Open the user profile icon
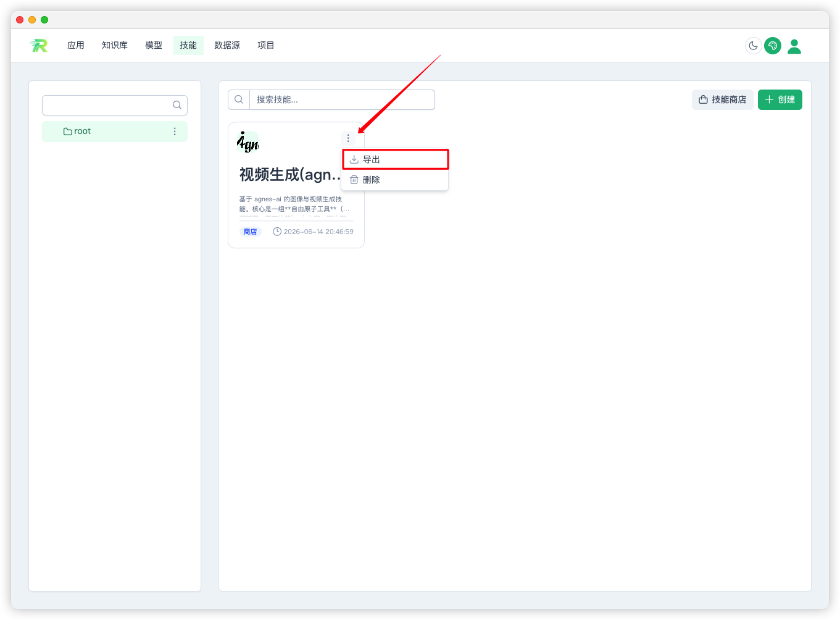The width and height of the screenshot is (840, 620). (x=794, y=46)
